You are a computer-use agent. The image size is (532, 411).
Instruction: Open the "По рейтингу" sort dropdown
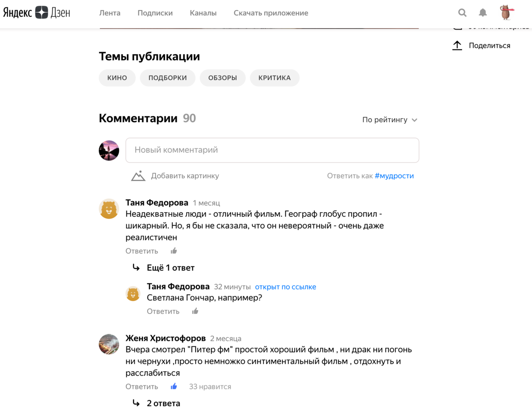pyautogui.click(x=390, y=120)
